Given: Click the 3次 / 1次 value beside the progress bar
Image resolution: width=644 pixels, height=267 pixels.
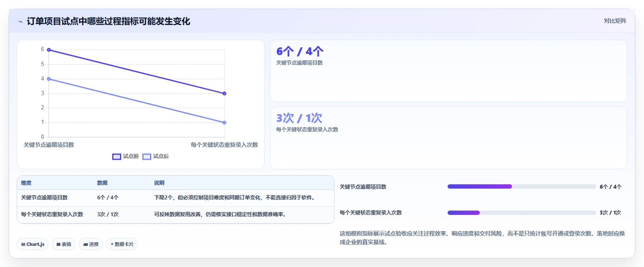Looking at the screenshot, I should (610, 213).
